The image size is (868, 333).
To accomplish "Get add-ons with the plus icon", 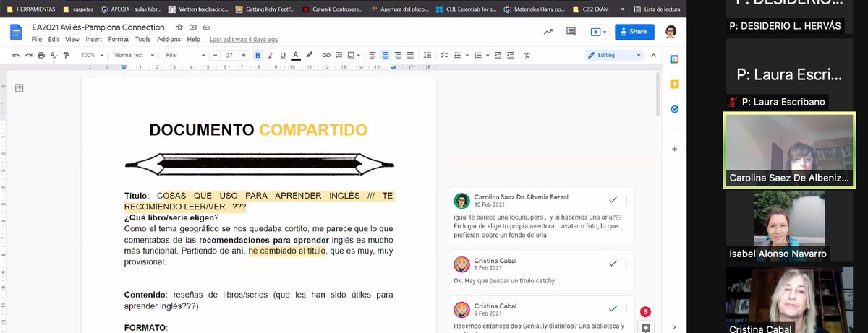I will click(x=674, y=148).
